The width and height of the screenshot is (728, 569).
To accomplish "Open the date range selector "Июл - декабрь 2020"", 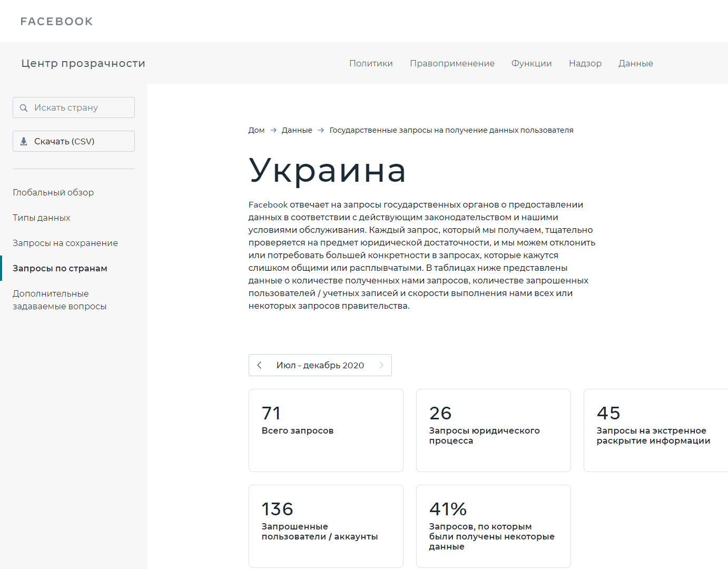I will tap(320, 365).
